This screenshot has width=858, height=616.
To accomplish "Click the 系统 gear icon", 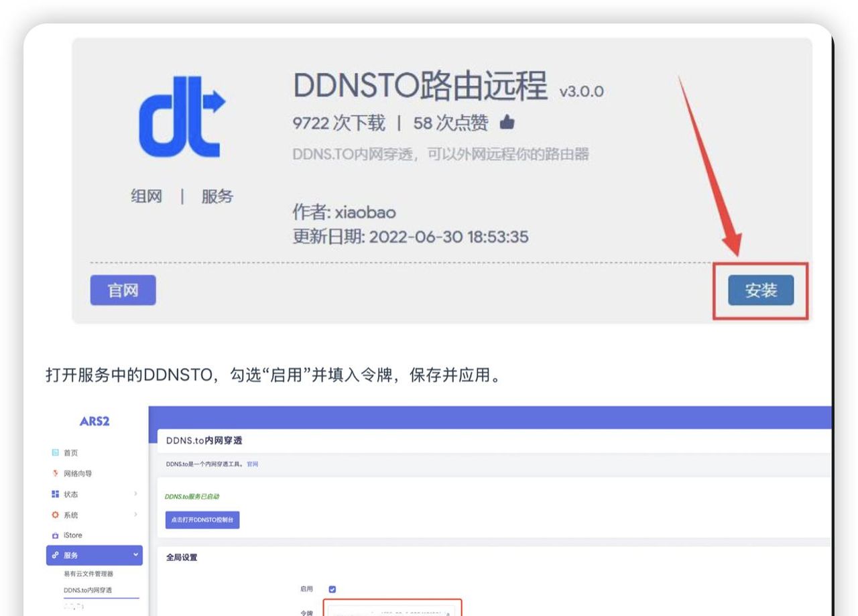I will (x=55, y=515).
